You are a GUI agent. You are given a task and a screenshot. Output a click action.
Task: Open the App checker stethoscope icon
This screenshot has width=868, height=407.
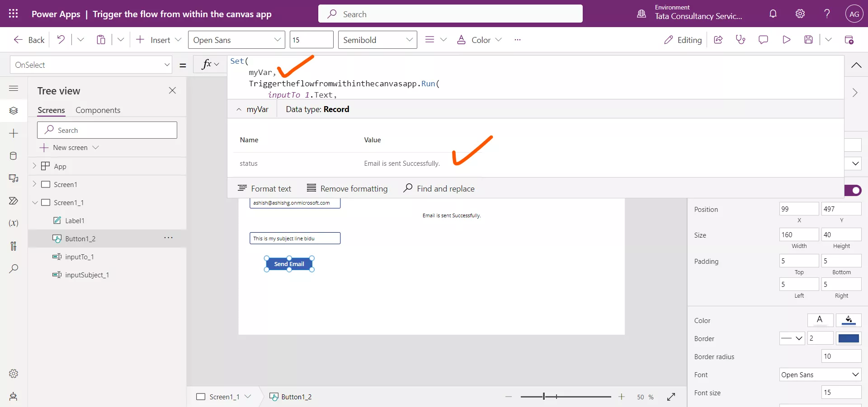click(741, 40)
